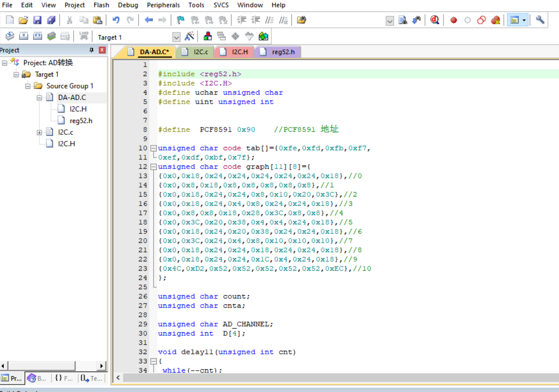Image resolution: width=559 pixels, height=392 pixels.
Task: Click Project panel scrollbar left arrow
Action: coord(4,366)
